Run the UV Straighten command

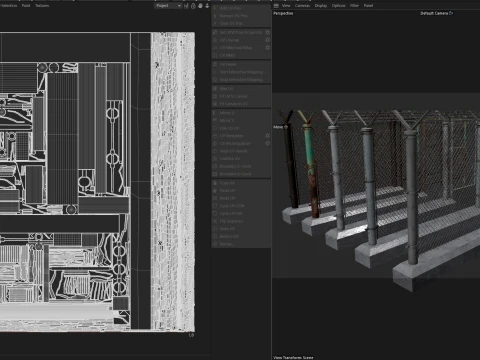tap(238, 136)
